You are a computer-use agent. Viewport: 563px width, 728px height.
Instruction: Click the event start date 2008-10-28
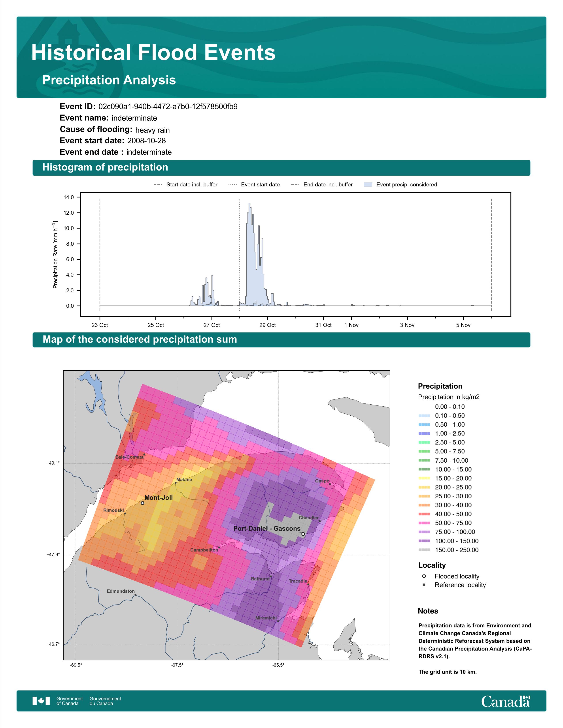tap(146, 141)
